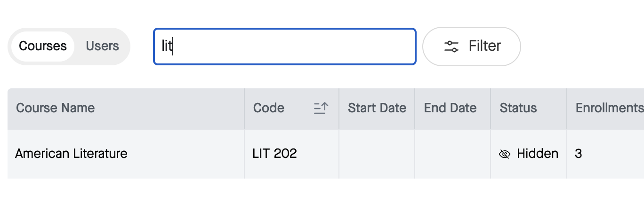Screen dimensions: 644x203
Task: Sort by the Status column header
Action: click(x=529, y=108)
